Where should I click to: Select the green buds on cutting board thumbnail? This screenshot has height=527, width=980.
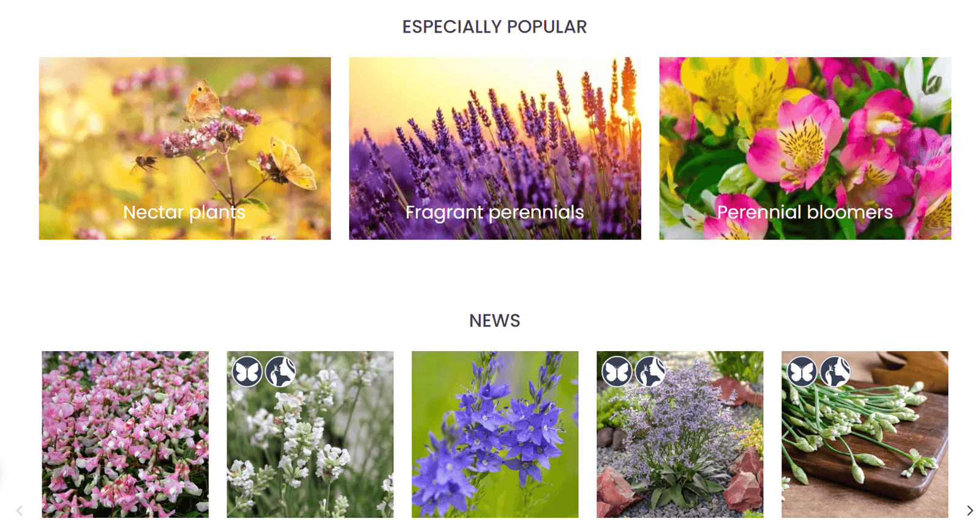[865, 434]
